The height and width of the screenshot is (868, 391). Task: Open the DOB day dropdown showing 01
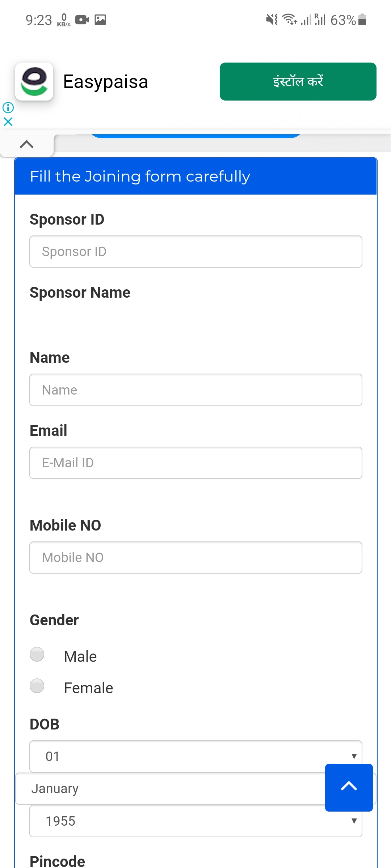point(195,756)
